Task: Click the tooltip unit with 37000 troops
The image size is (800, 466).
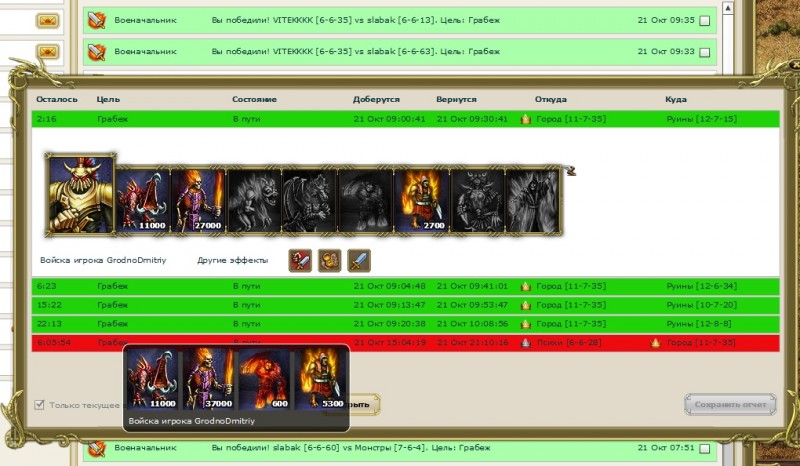Action: (x=209, y=379)
